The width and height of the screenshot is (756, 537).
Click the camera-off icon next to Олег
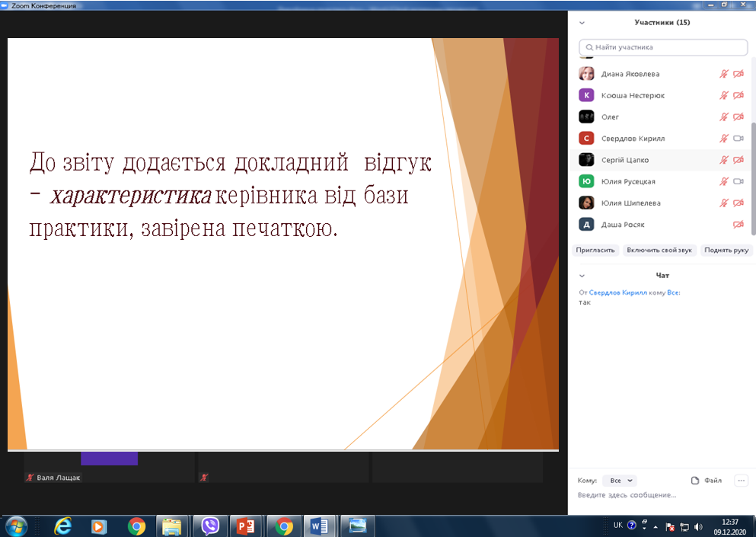pyautogui.click(x=738, y=117)
